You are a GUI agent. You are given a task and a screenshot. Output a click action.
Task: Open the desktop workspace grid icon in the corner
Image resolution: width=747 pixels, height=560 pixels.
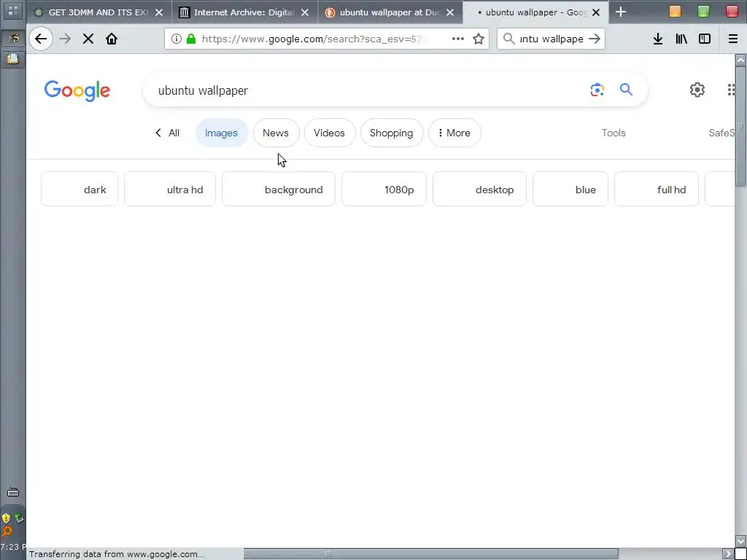[x=13, y=10]
